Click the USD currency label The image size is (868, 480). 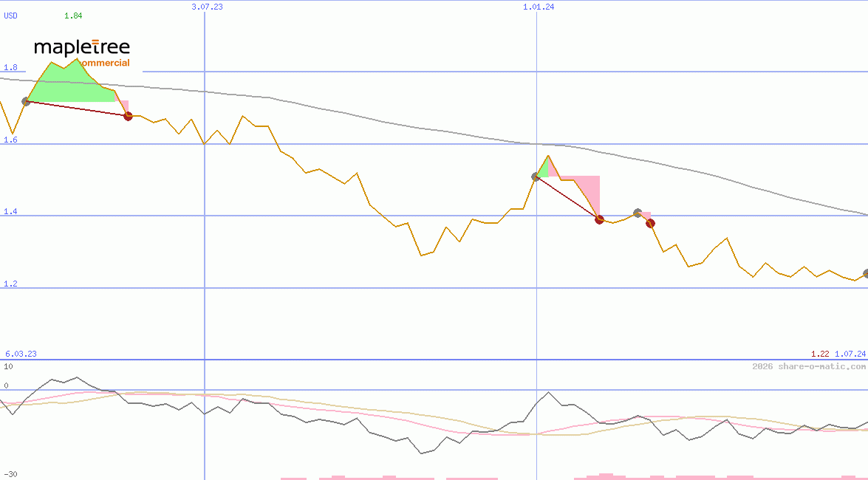(11, 16)
